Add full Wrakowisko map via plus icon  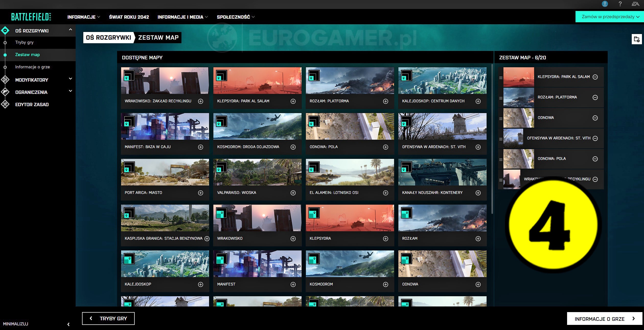click(x=293, y=239)
